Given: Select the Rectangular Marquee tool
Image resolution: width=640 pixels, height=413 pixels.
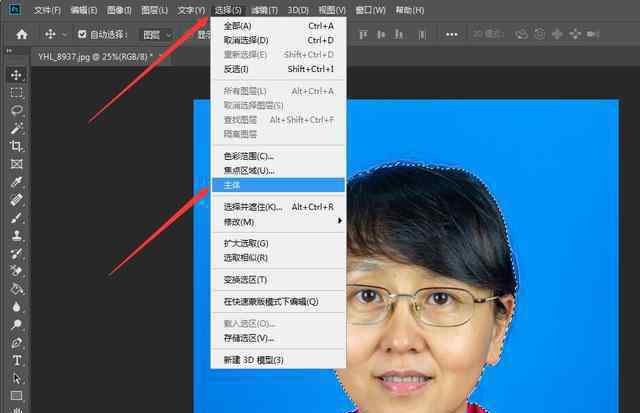Looking at the screenshot, I should coord(16,93).
